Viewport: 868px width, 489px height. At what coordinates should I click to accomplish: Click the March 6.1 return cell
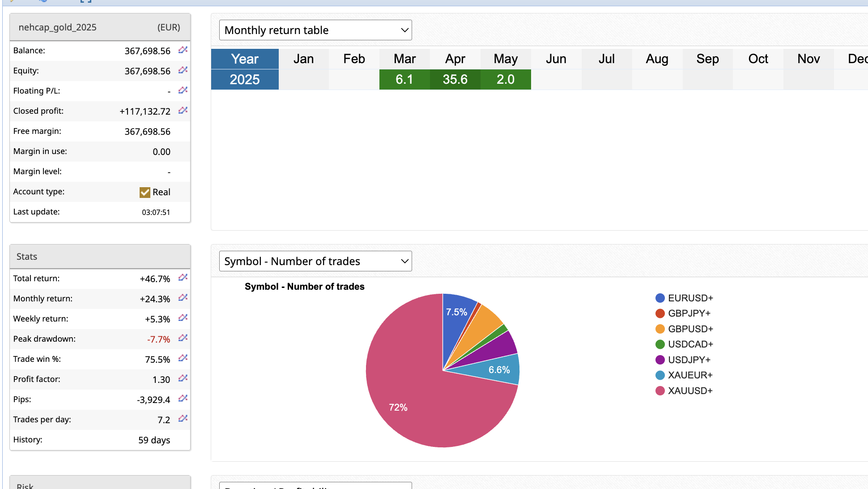404,79
